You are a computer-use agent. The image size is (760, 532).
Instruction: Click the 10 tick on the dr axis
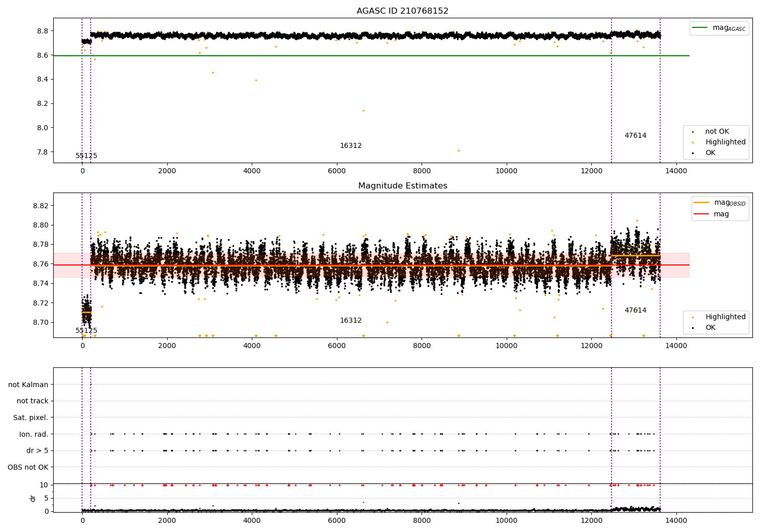(x=44, y=485)
